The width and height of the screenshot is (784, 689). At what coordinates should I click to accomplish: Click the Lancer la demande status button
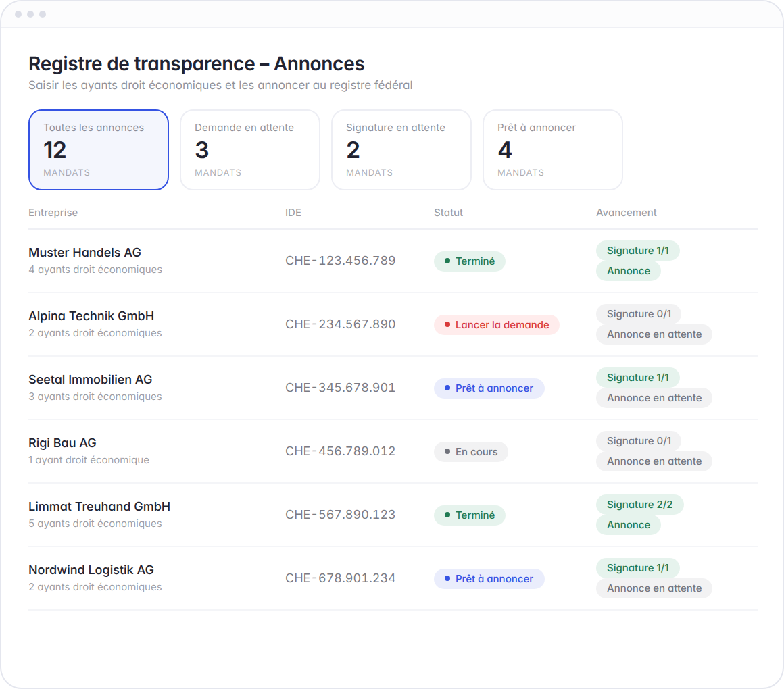tap(497, 325)
